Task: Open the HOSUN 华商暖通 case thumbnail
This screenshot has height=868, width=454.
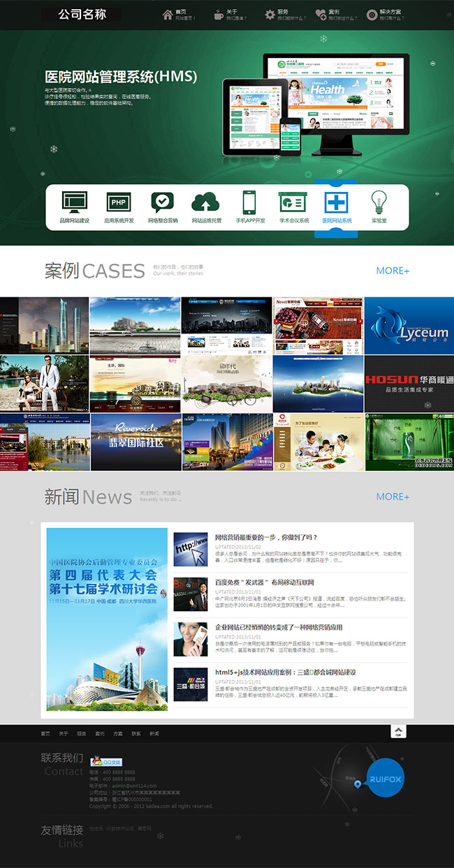Action: point(409,384)
